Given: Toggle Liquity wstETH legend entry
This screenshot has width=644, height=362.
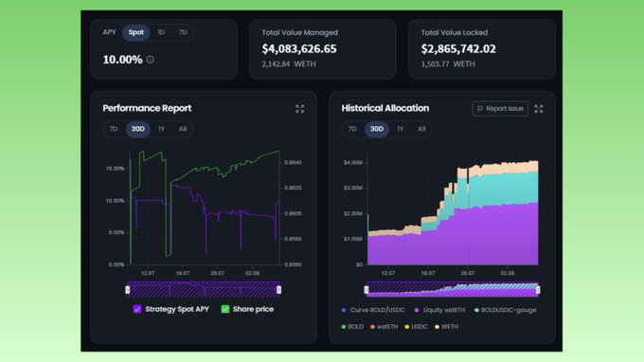Looking at the screenshot, I should (439, 310).
